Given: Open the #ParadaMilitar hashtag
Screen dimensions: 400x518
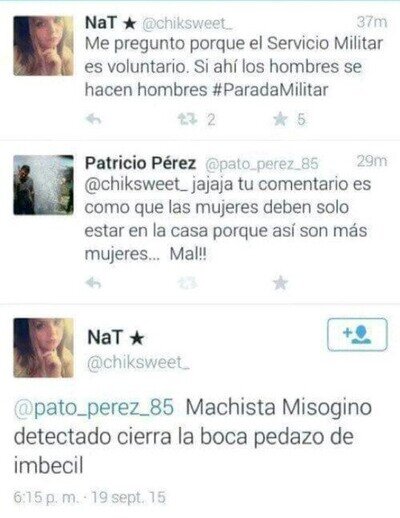Looking at the screenshot, I should pyautogui.click(x=270, y=90).
